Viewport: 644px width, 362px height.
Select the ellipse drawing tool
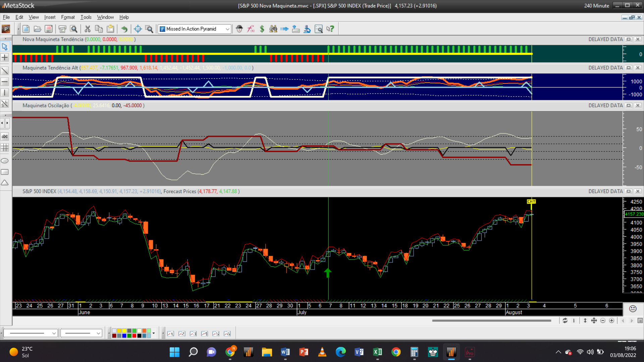coord(5,161)
